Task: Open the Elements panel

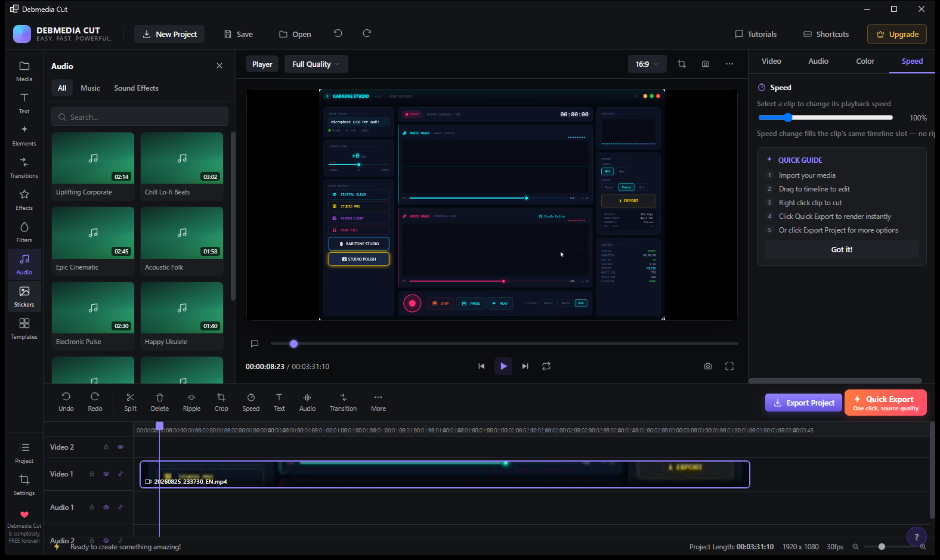Action: click(x=24, y=135)
